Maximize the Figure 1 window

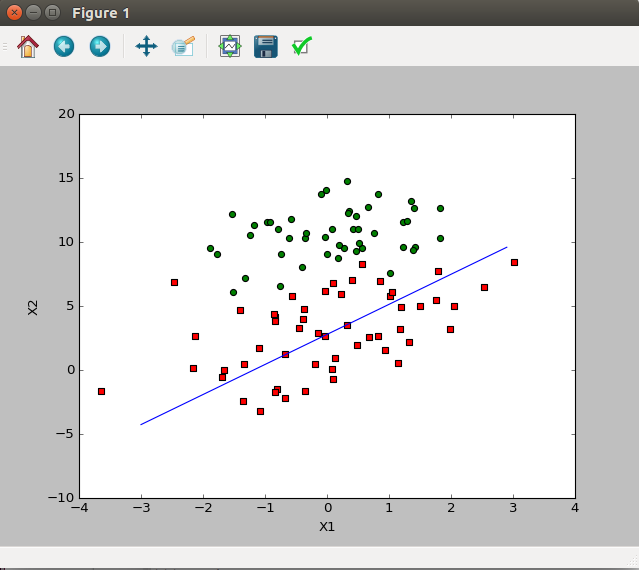[52, 13]
